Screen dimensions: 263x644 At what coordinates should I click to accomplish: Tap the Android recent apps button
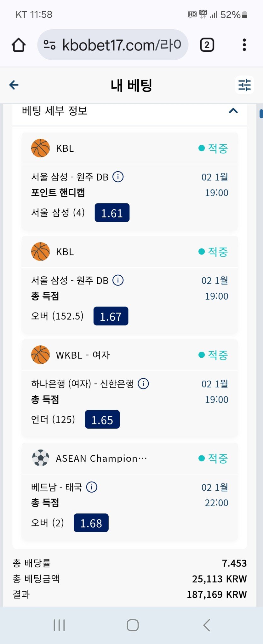(x=59, y=625)
